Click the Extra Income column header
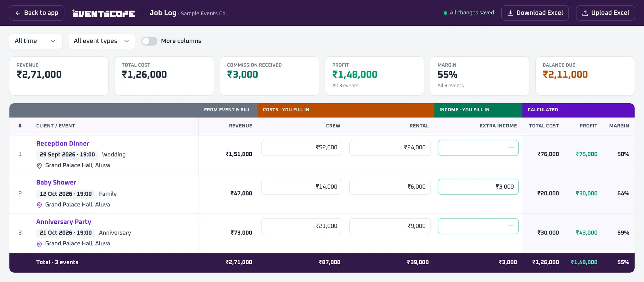This screenshot has width=644, height=282. click(x=498, y=126)
